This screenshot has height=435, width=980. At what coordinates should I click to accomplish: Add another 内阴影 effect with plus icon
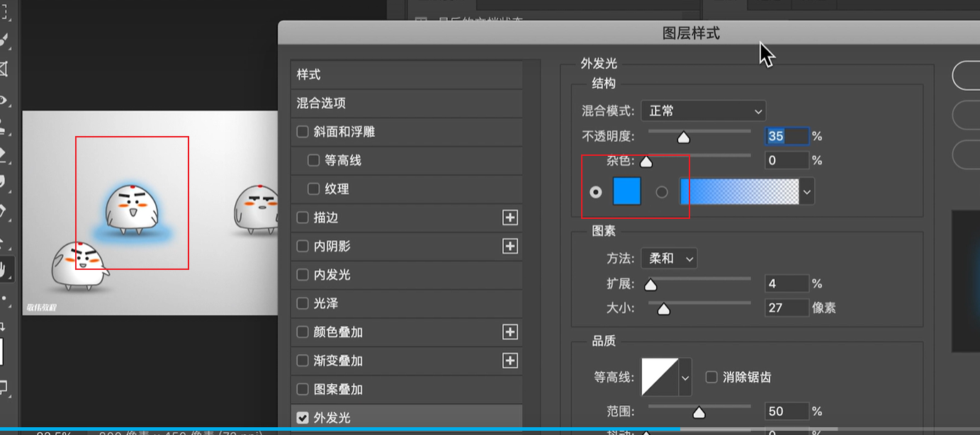[x=509, y=246]
